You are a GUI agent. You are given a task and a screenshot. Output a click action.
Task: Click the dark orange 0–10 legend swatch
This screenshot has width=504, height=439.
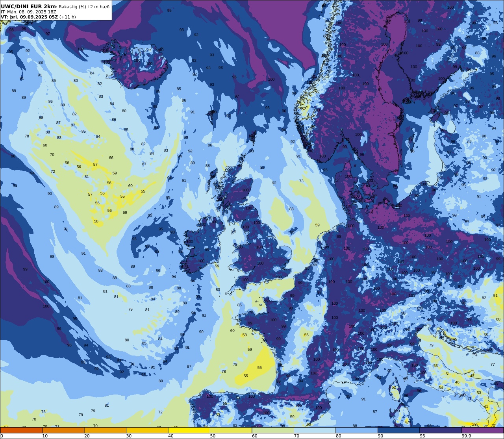tap(21, 430)
